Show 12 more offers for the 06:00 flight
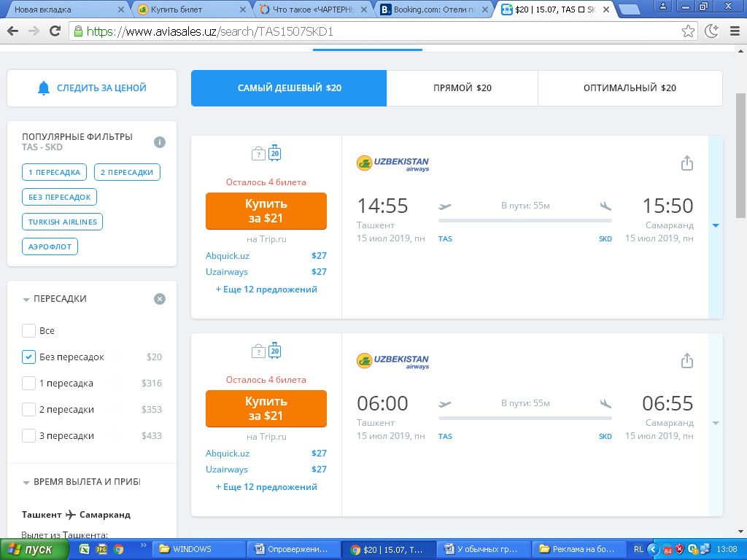The width and height of the screenshot is (747, 560). click(266, 487)
